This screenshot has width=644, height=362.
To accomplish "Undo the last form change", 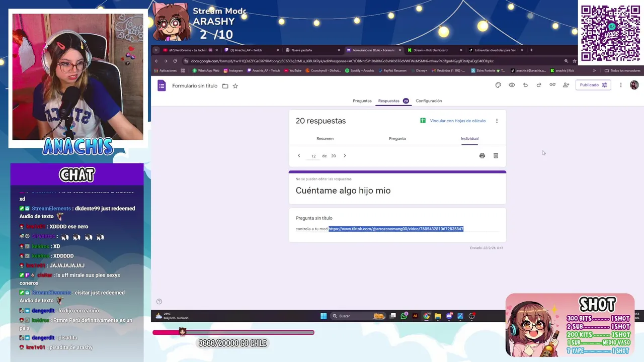I will pos(525,85).
